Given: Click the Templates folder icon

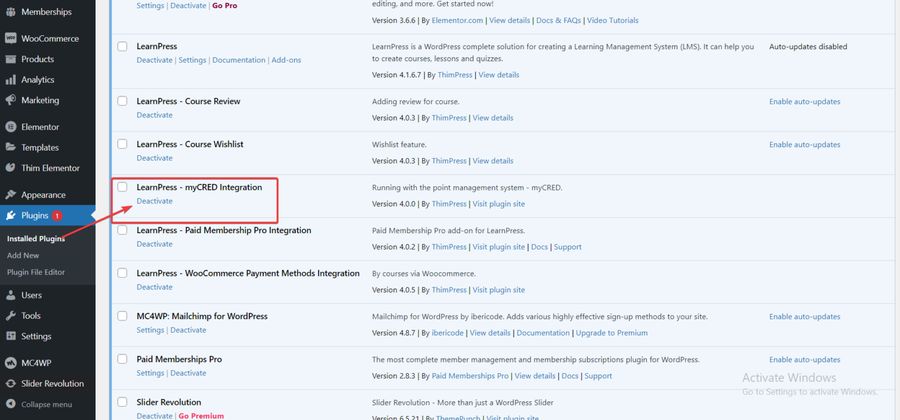Looking at the screenshot, I should pos(10,147).
